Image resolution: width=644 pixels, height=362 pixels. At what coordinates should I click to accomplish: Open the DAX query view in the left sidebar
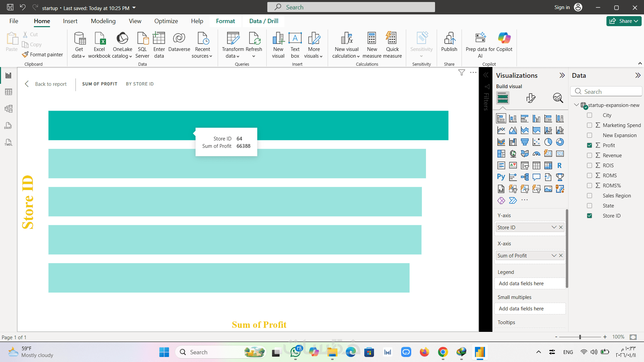[9, 126]
